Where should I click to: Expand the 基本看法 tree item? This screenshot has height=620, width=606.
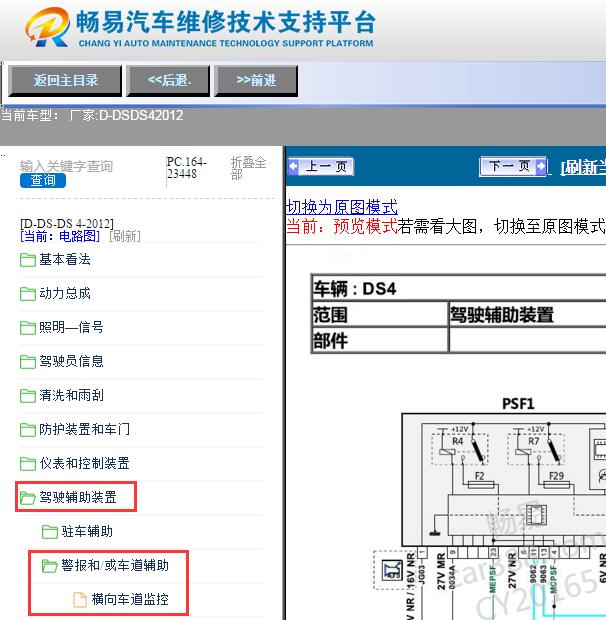click(x=65, y=259)
